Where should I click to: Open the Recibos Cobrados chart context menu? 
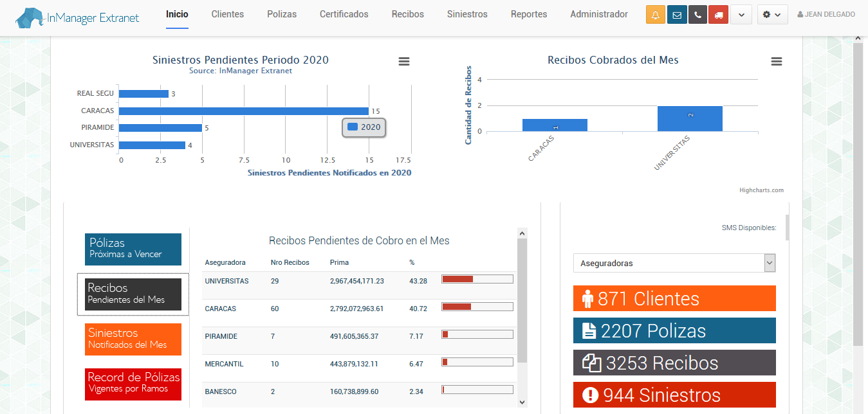coord(776,61)
